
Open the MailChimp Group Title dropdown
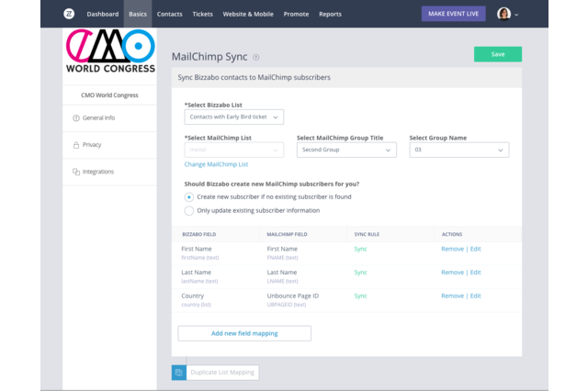346,150
